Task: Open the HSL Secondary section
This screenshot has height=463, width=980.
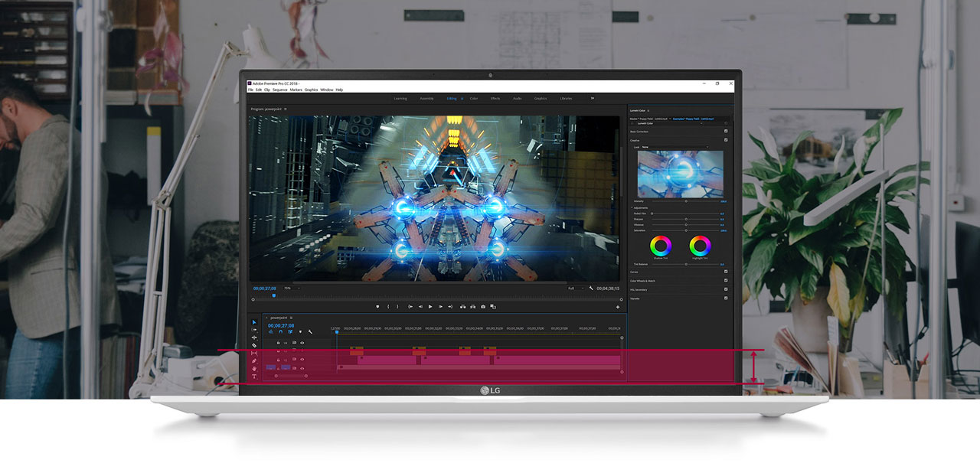Action: point(639,290)
